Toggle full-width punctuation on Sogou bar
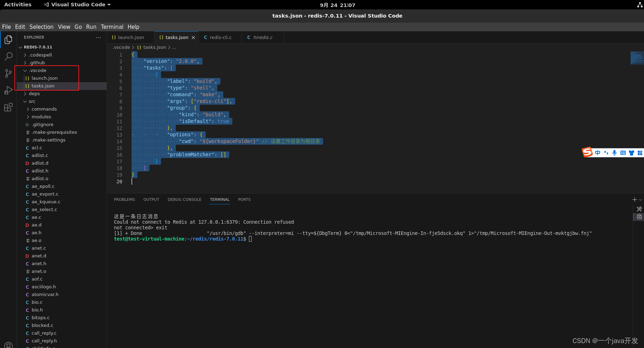 606,152
